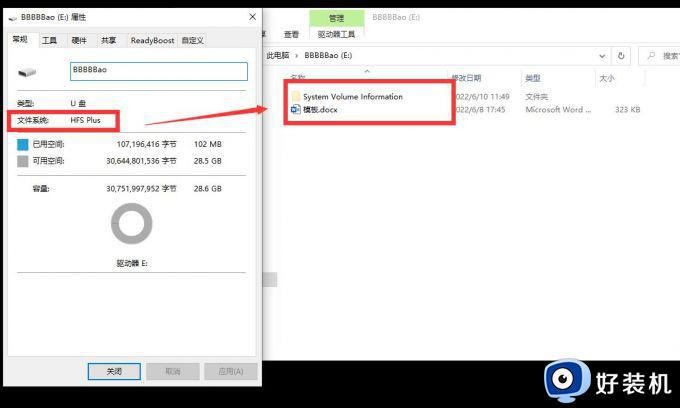Close the properties dialog with the X
Screen dimensions: 680x408
(250, 19)
